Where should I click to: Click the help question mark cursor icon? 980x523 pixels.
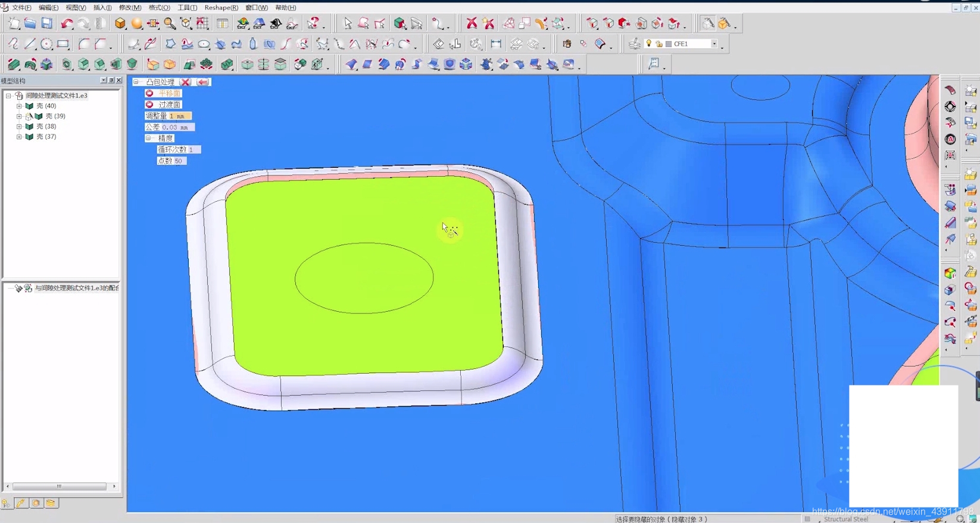(x=314, y=24)
